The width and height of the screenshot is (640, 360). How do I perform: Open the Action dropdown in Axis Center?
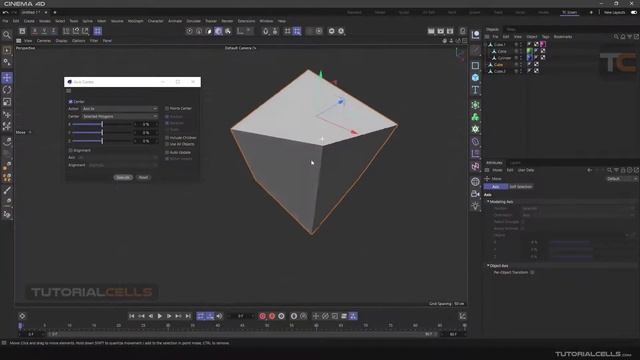click(119, 109)
